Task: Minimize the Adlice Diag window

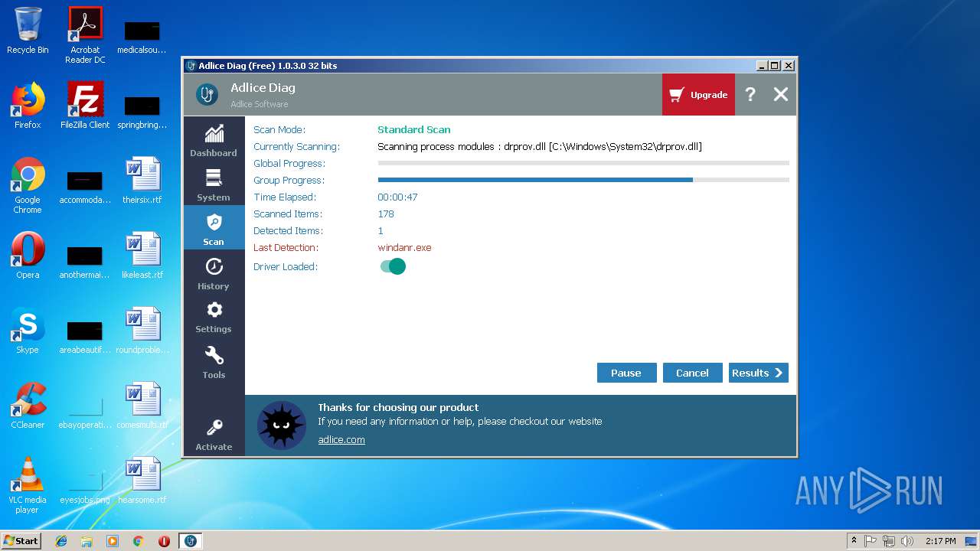Action: (x=762, y=66)
